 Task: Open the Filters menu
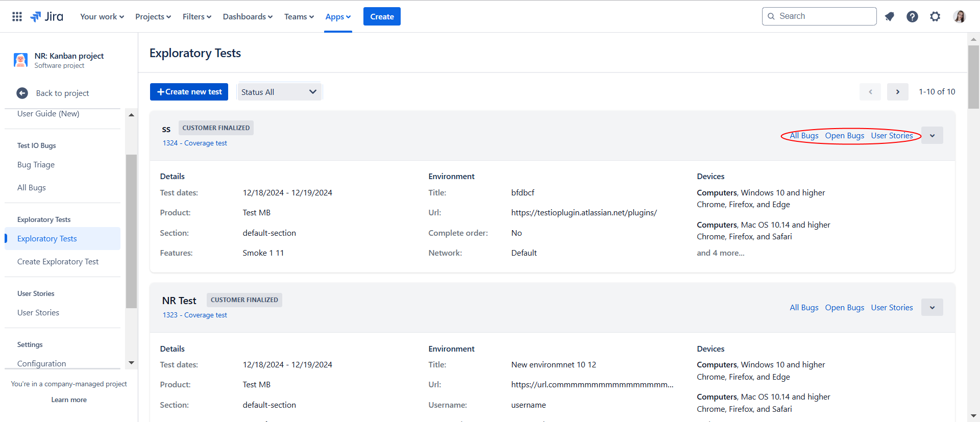pyautogui.click(x=197, y=16)
